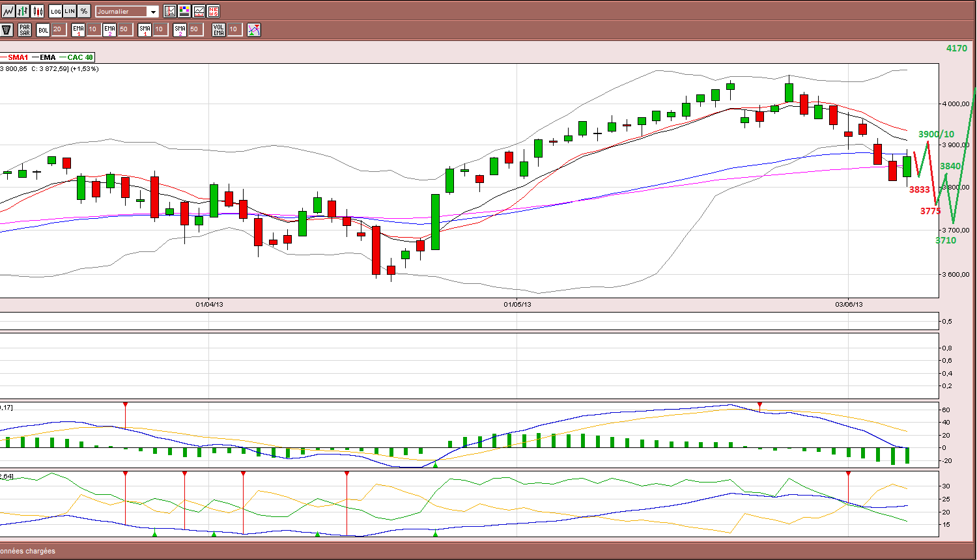This screenshot has height=560, width=977.
Task: Open the color settings palette icon
Action: (x=184, y=11)
